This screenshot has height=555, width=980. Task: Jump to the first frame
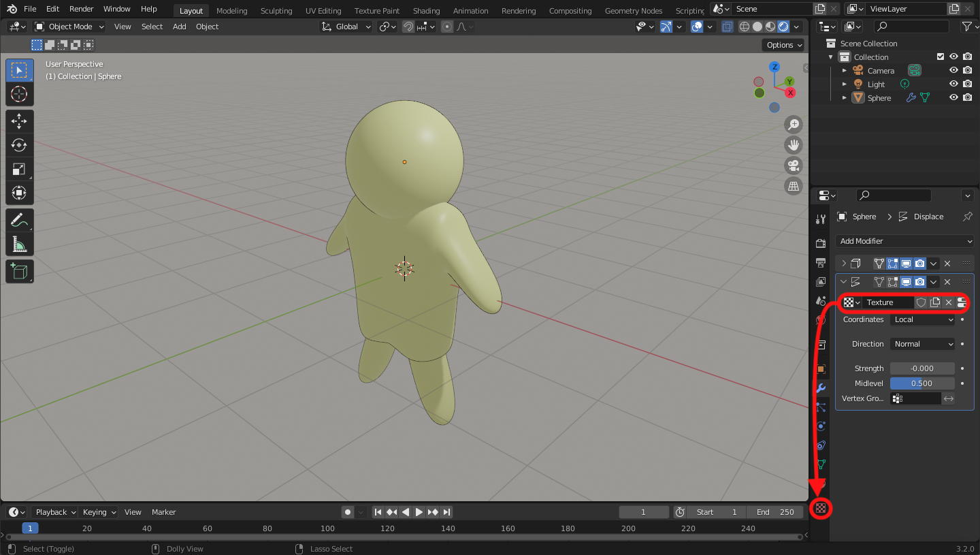[378, 512]
